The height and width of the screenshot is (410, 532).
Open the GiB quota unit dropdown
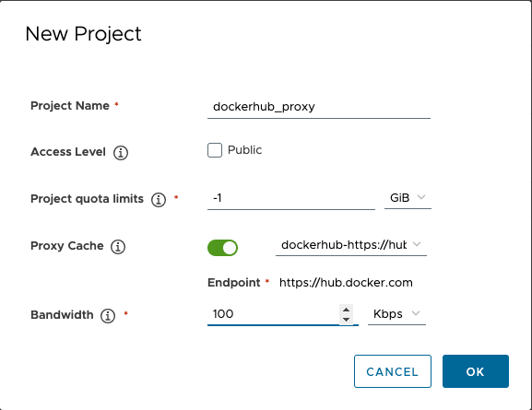pos(408,198)
